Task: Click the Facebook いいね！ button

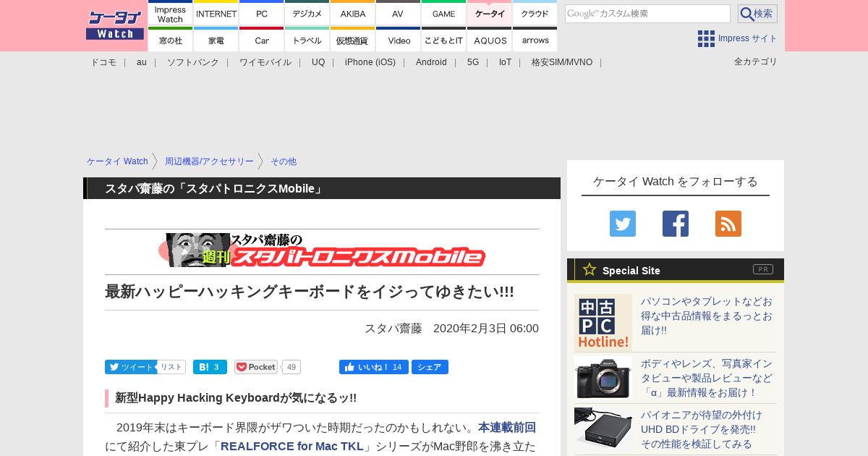Action: 373,367
